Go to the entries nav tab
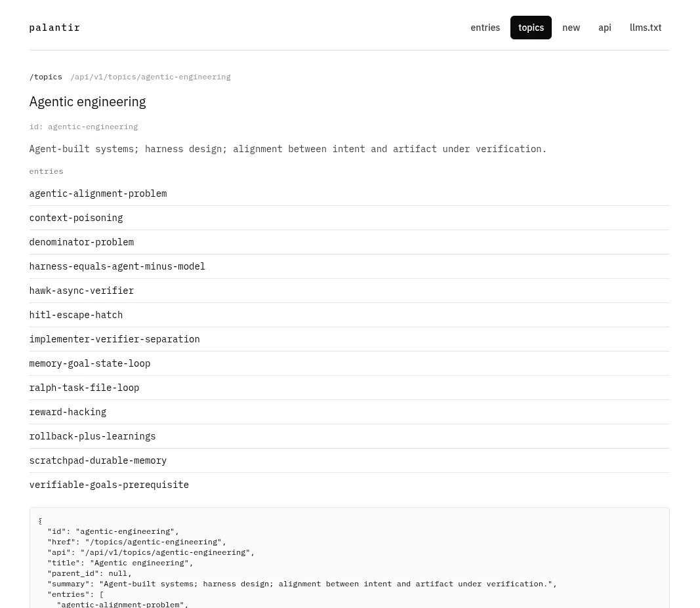Screen dimensions: 700x608 tap(485, 28)
